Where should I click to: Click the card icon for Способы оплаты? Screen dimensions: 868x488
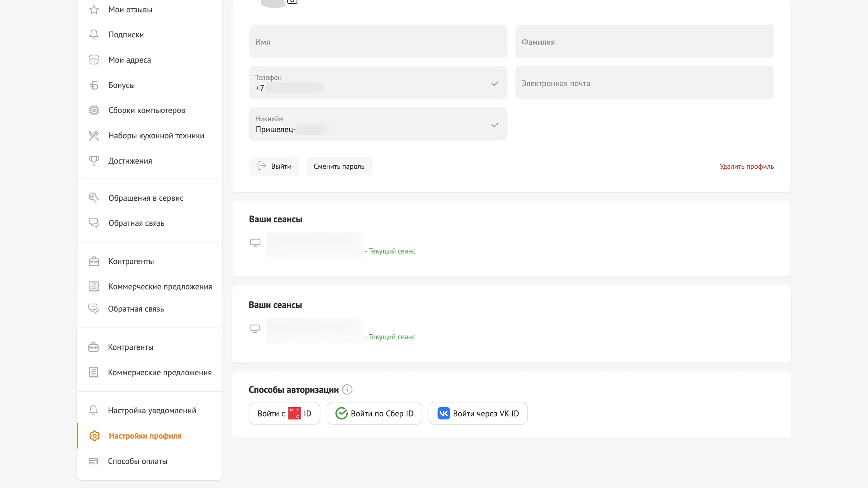[93, 461]
